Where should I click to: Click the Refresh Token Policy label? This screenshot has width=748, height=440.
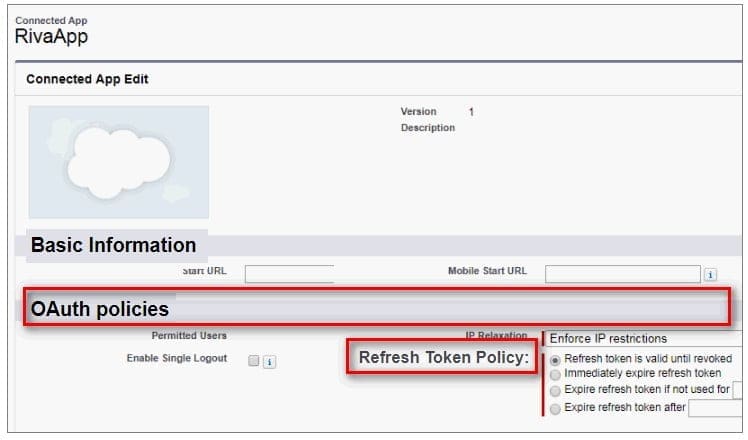click(443, 357)
